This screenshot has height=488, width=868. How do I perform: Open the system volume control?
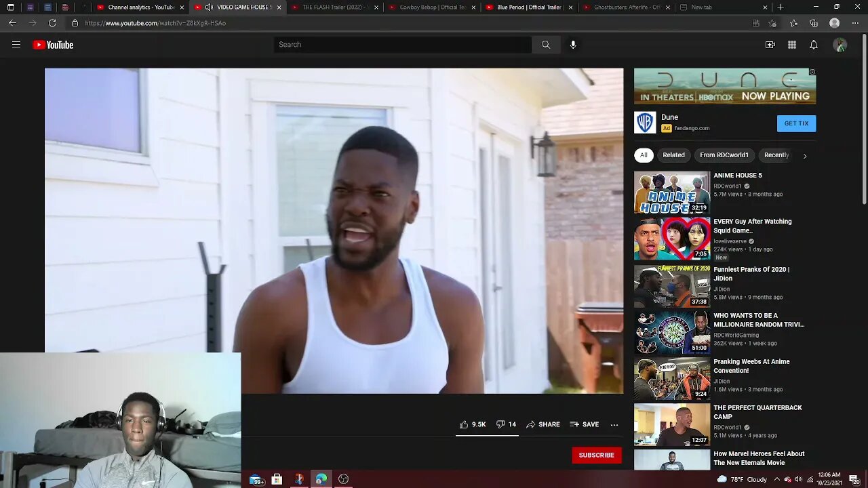(x=799, y=479)
